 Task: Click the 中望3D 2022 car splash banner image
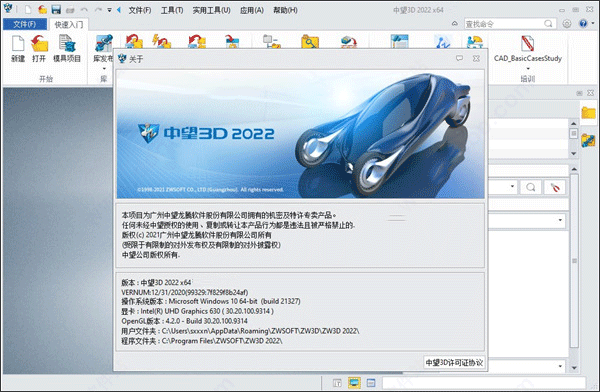[300, 134]
